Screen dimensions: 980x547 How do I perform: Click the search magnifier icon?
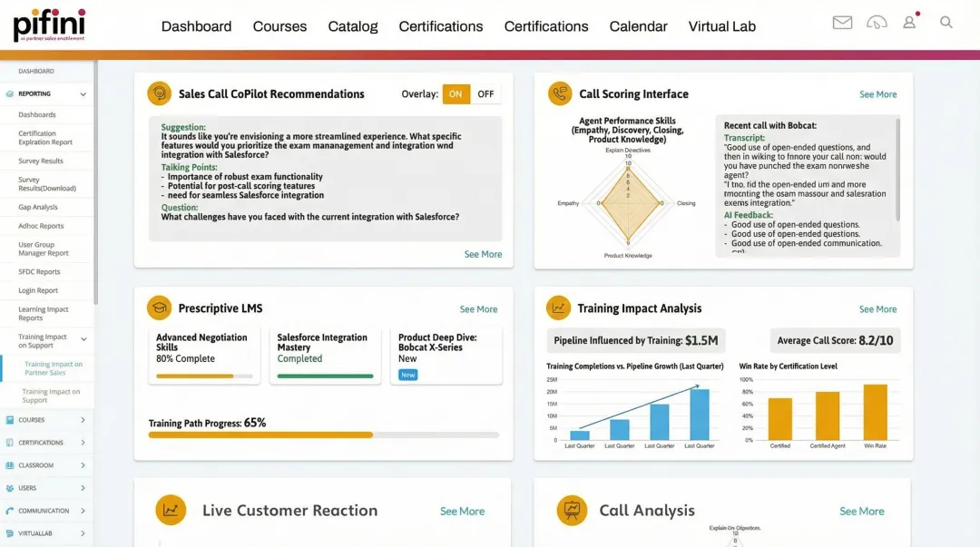click(946, 22)
